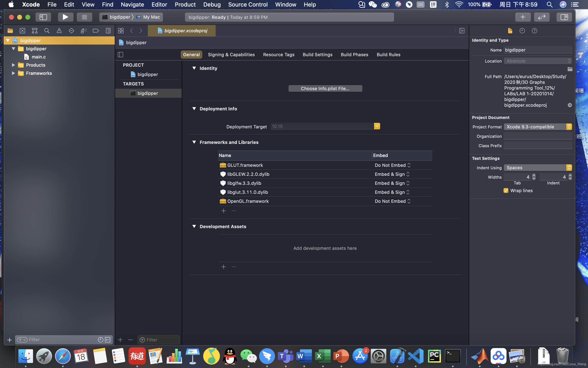Viewport: 588px width, 368px height.
Task: Toggle source control status filter
Action: click(x=108, y=340)
